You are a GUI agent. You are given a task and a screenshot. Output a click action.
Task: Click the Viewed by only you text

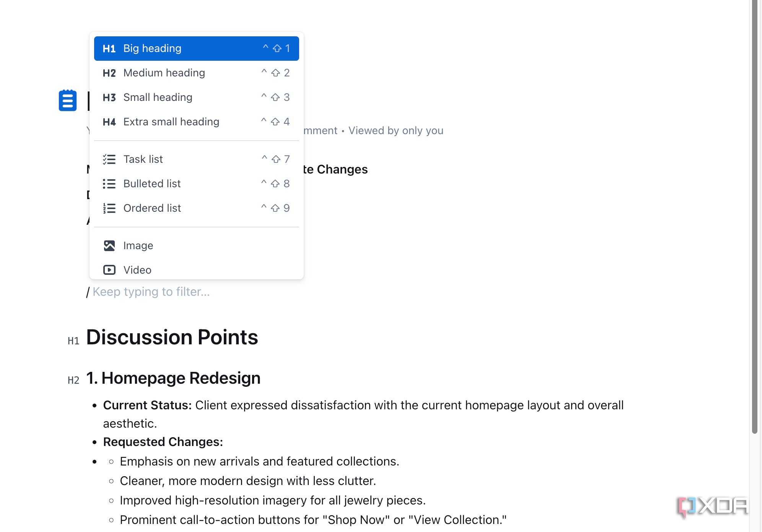(x=396, y=131)
